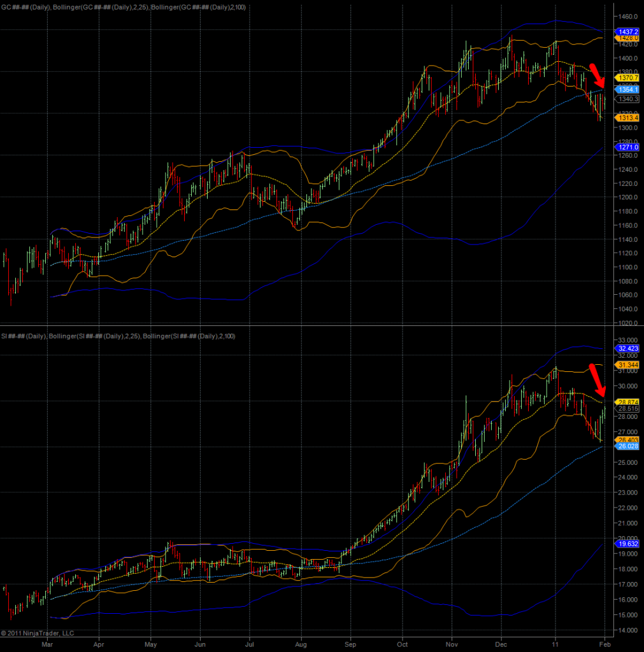Select the yellow 1370.7 price marker
Screen dimensions: 644x652
pos(628,77)
